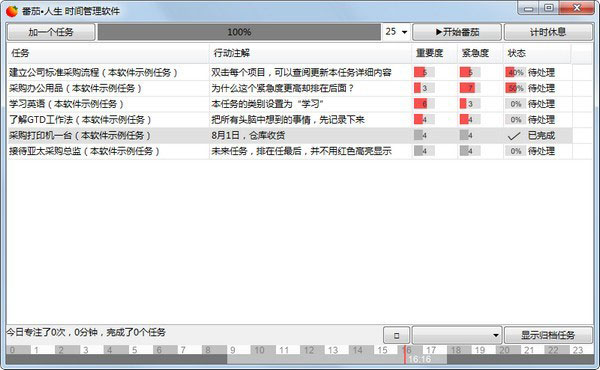Click the 40% status progress bar
This screenshot has height=370, width=600.
coord(515,72)
